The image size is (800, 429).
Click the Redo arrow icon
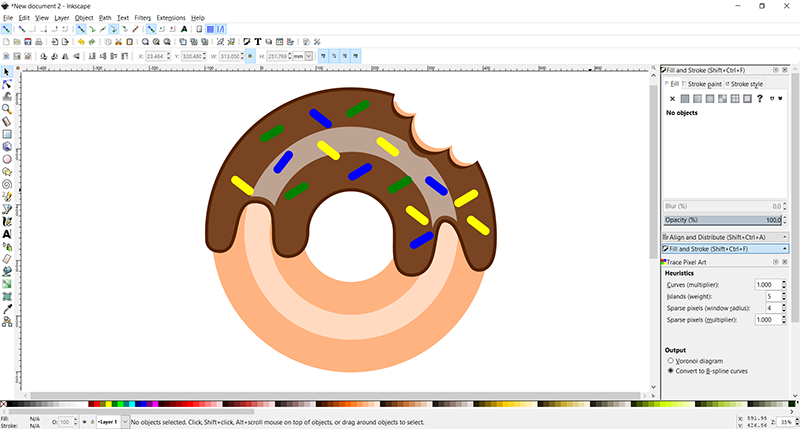point(92,42)
